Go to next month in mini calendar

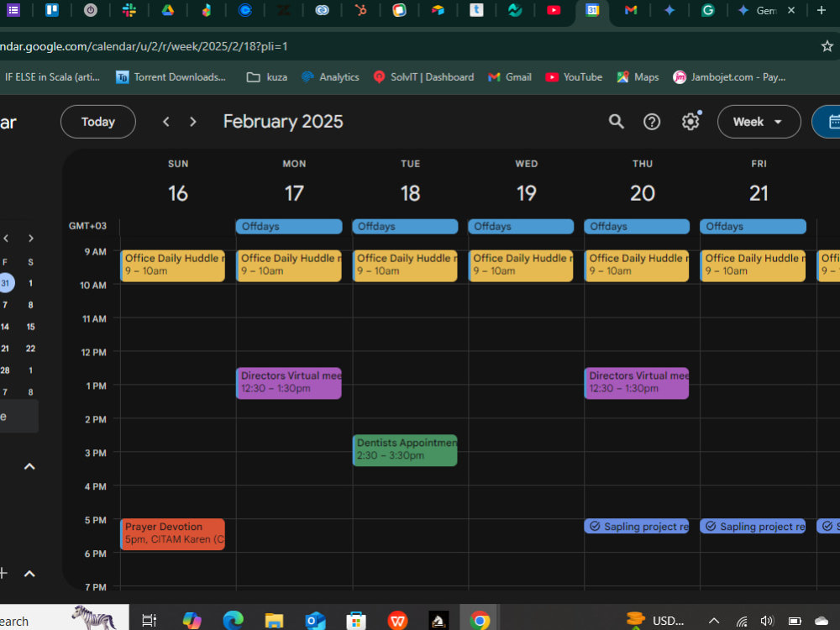30,239
